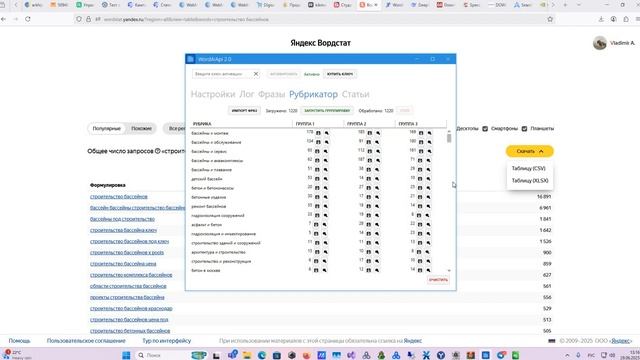640x360 pixels.
Task: Save Группа 1 for 'бассейны и сервис' row
Action: tap(317, 151)
